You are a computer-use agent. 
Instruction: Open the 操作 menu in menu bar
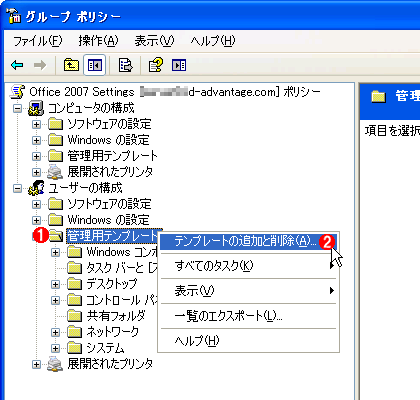click(x=98, y=41)
